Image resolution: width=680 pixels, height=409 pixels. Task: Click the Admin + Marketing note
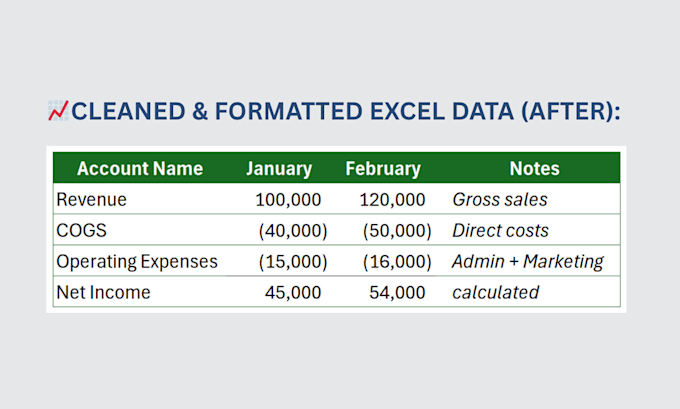pos(528,262)
